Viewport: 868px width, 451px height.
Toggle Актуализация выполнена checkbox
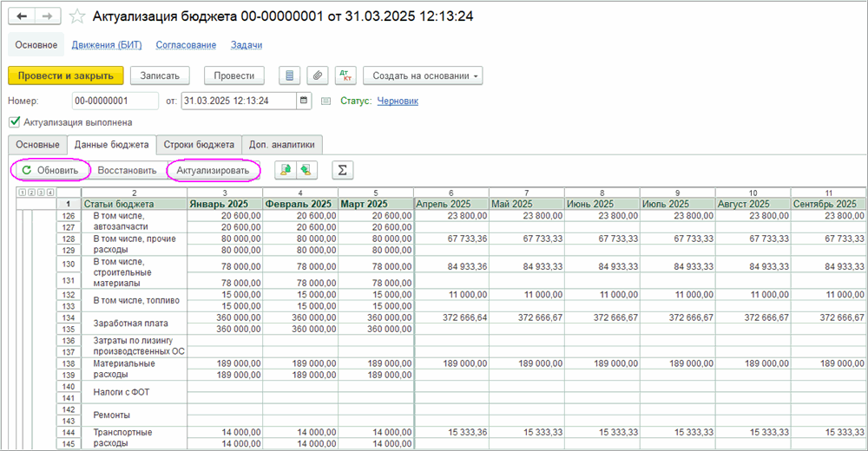click(x=14, y=122)
